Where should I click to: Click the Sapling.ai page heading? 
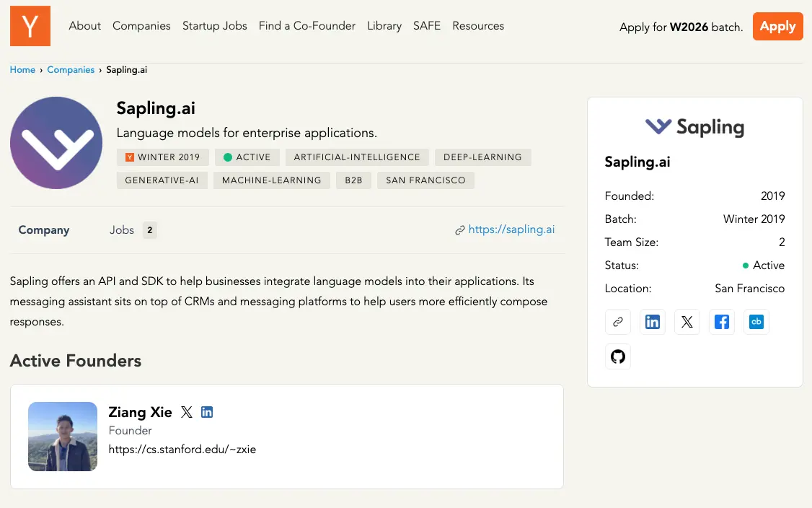[x=156, y=108]
